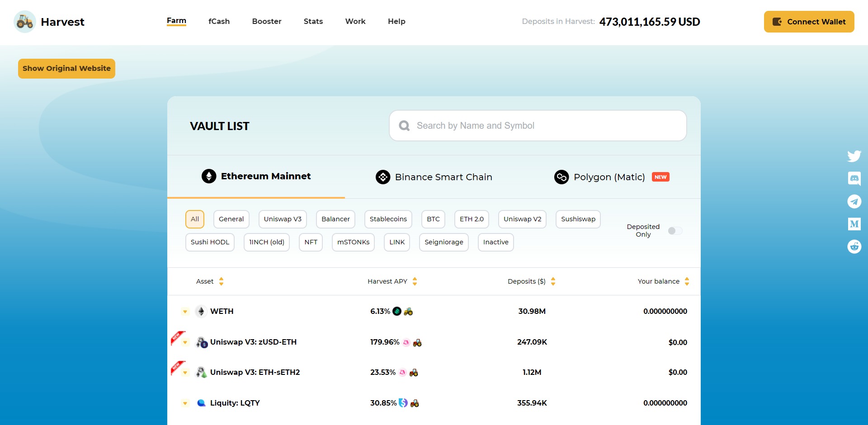Click the search magnifier icon
868x425 pixels.
point(404,126)
